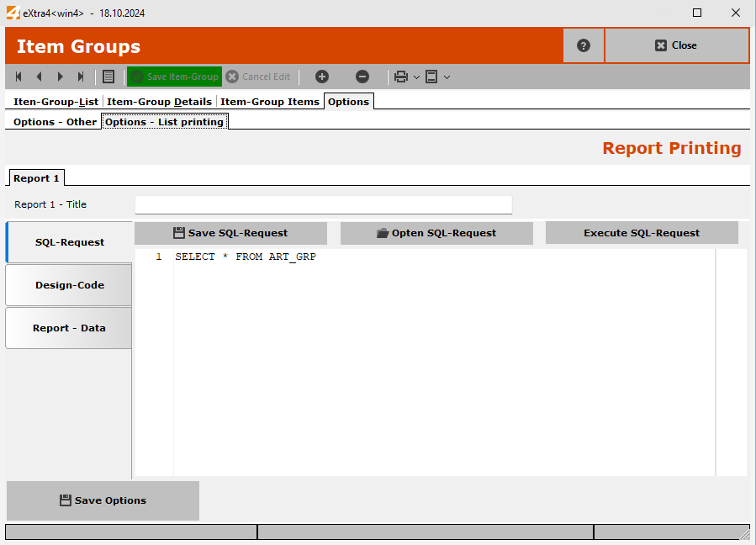
Task: Select the Design-Code side tab
Action: click(x=69, y=285)
